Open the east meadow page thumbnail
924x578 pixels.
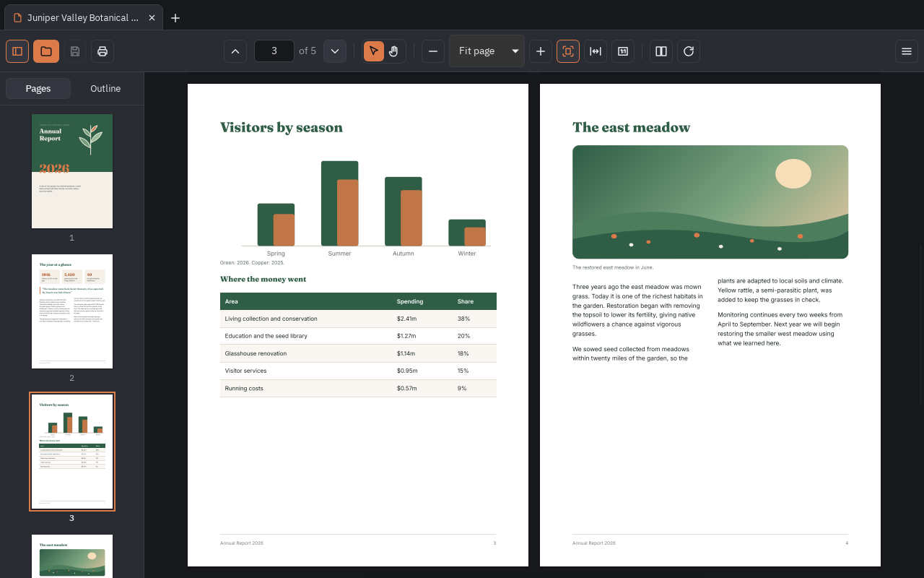pos(72,556)
